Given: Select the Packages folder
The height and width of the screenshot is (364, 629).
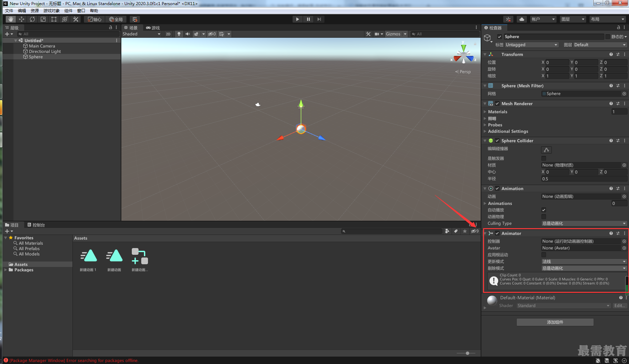Looking at the screenshot, I should 24,270.
